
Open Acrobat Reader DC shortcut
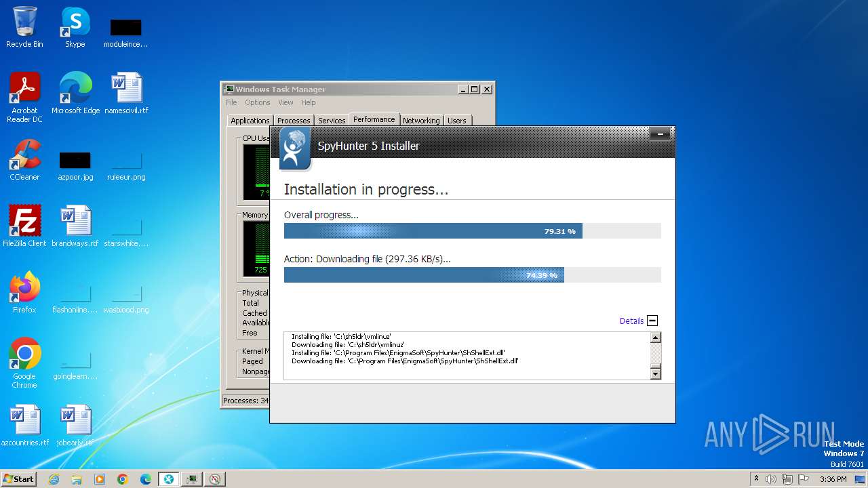pos(24,98)
